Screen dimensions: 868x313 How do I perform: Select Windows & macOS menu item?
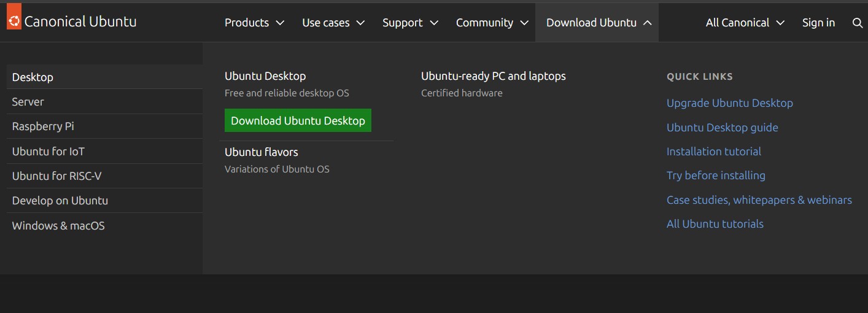pyautogui.click(x=58, y=226)
